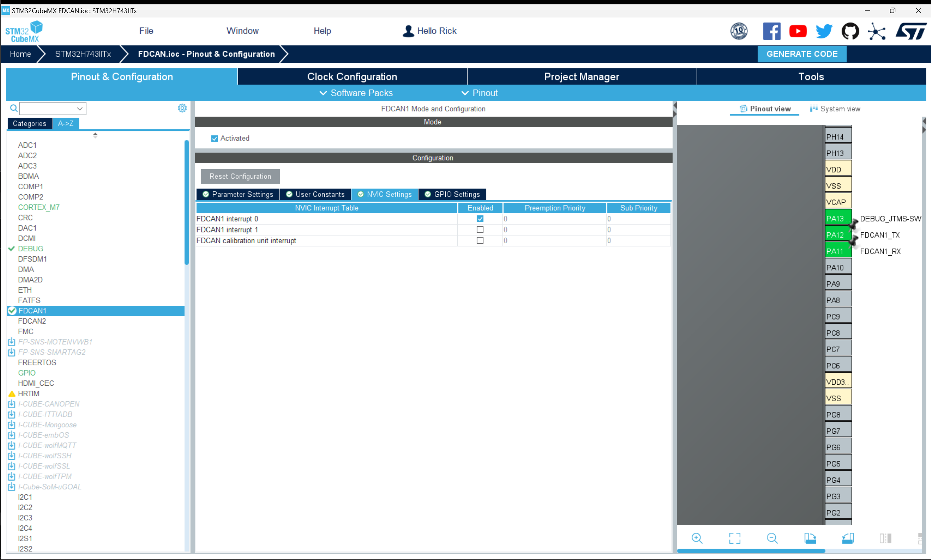The height and width of the screenshot is (560, 931).
Task: Expand the Pinout dropdown menu
Action: [479, 93]
